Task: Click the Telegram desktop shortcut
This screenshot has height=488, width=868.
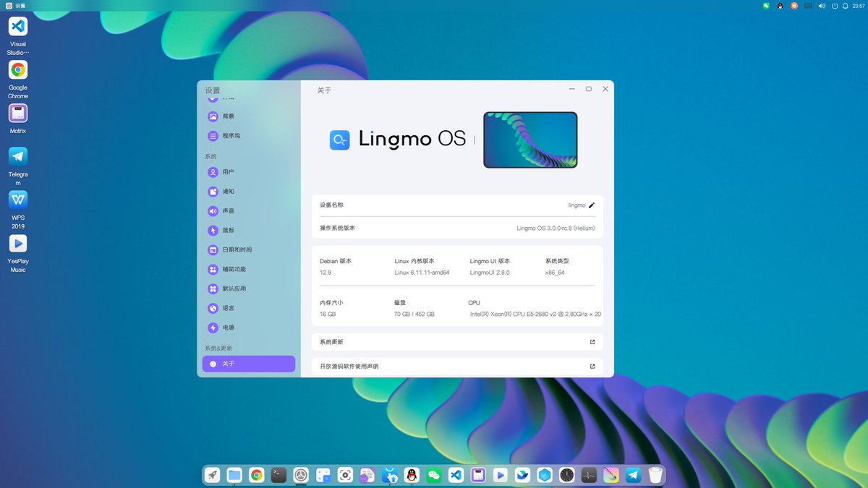Action: pyautogui.click(x=18, y=166)
